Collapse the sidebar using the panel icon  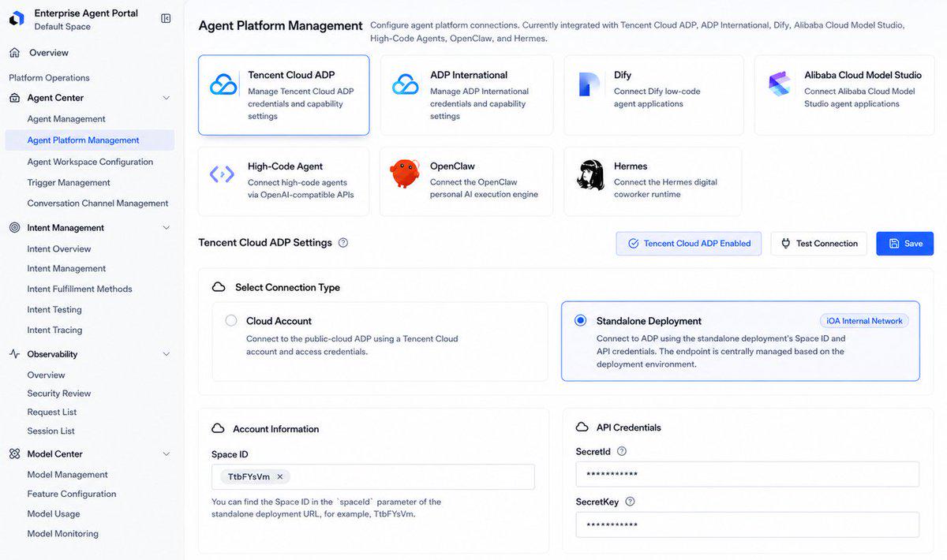[x=166, y=18]
